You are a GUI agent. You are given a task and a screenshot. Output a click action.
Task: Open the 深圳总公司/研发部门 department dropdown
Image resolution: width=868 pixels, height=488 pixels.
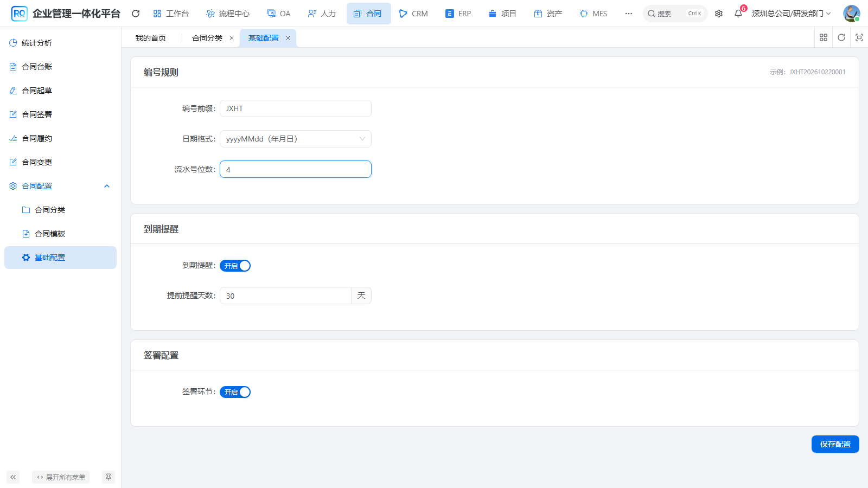click(x=791, y=14)
